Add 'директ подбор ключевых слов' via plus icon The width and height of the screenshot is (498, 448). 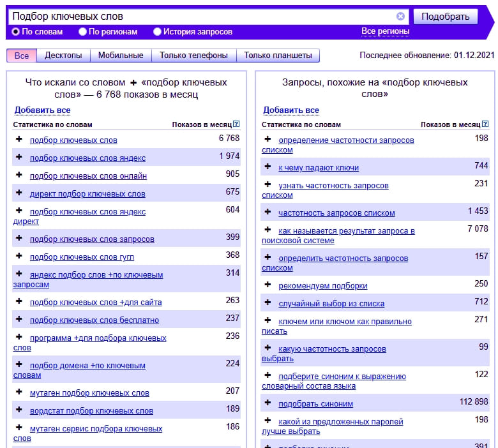(x=19, y=192)
